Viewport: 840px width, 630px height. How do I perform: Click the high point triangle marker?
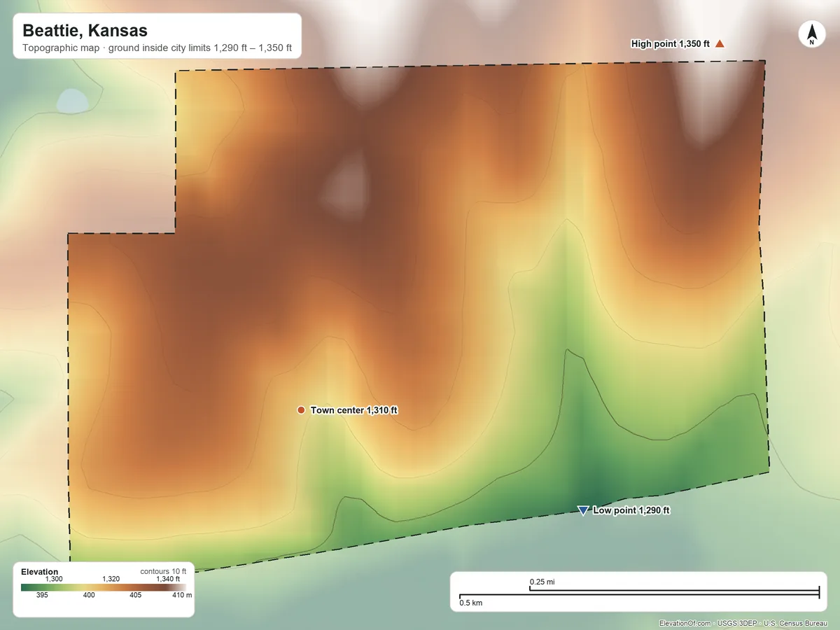point(720,44)
